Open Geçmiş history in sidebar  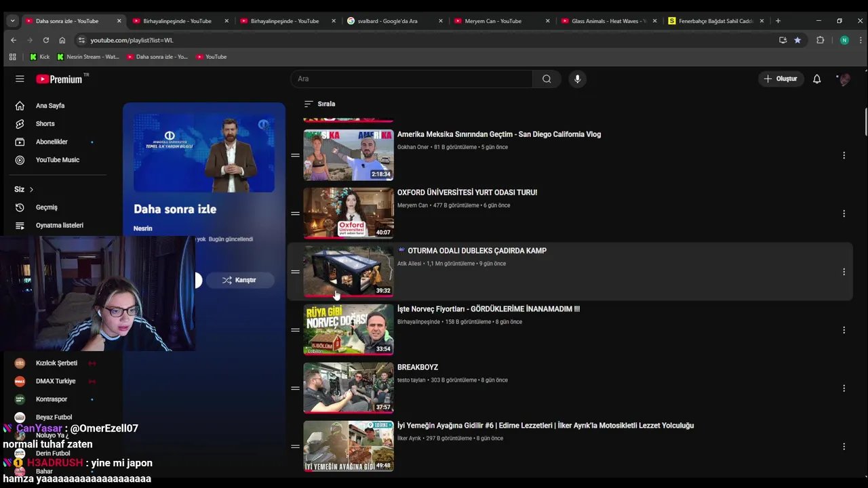[46, 207]
